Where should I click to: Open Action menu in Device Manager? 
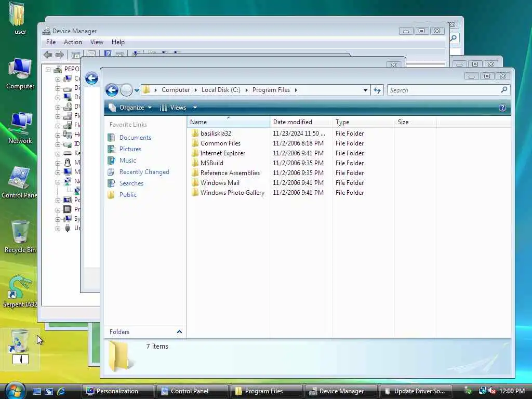coord(73,42)
